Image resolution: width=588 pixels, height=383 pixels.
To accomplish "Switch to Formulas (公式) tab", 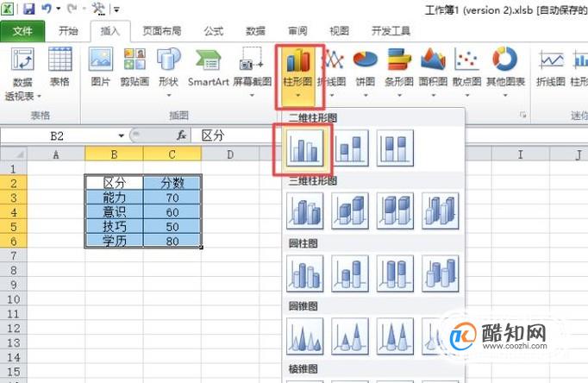I will (x=214, y=31).
